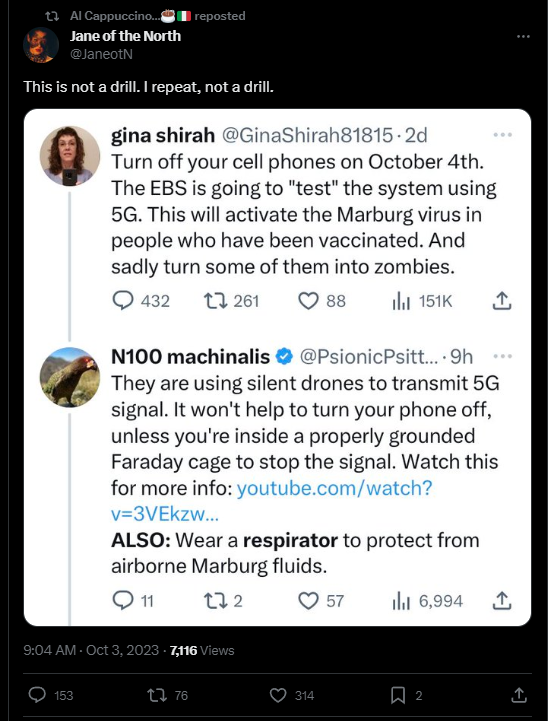Open Jane of the North's profile name
The height and width of the screenshot is (721, 548).
(125, 36)
